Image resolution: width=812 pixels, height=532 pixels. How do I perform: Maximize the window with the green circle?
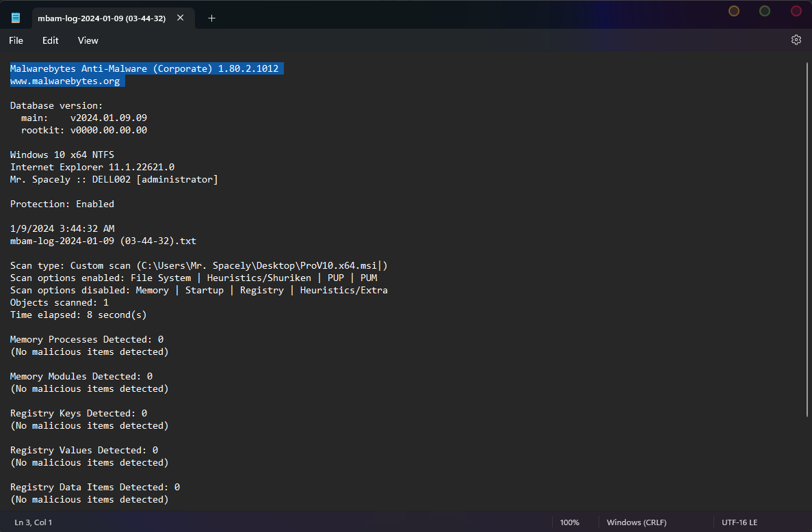click(764, 11)
